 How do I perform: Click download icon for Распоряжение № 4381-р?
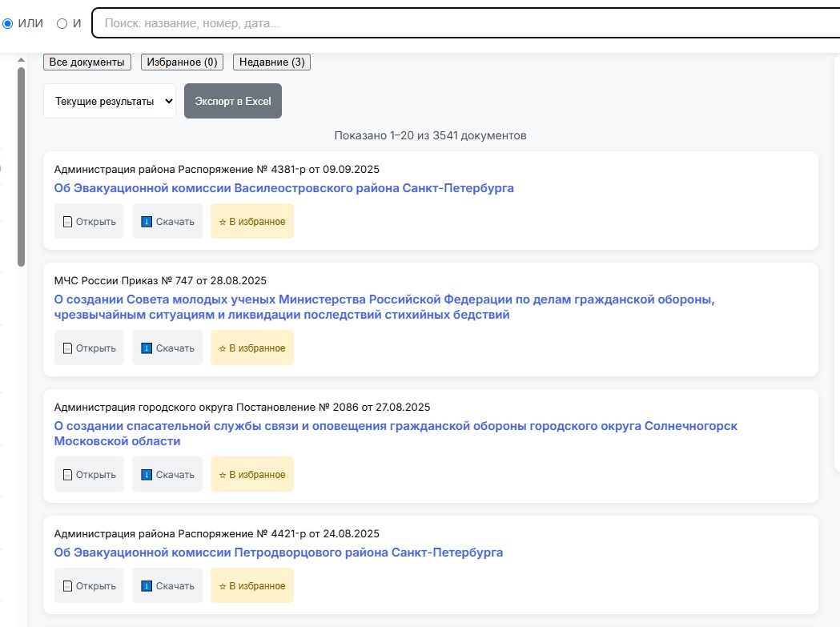point(147,222)
